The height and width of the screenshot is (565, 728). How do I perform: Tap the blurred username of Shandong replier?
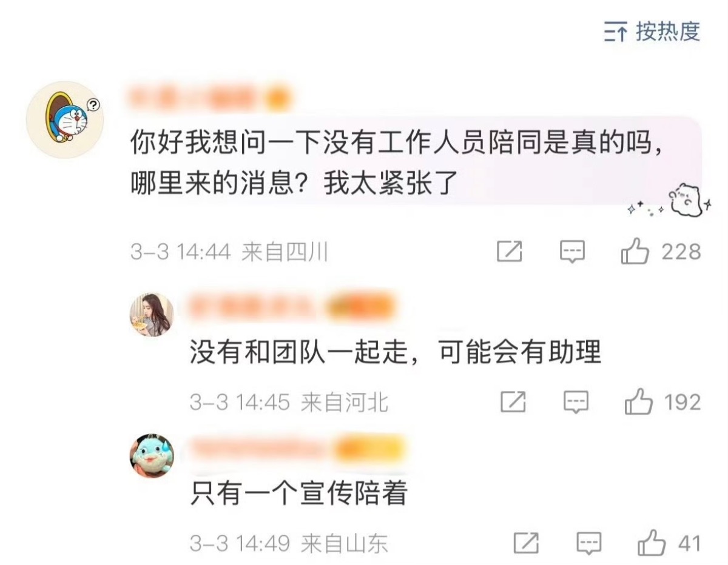click(297, 449)
